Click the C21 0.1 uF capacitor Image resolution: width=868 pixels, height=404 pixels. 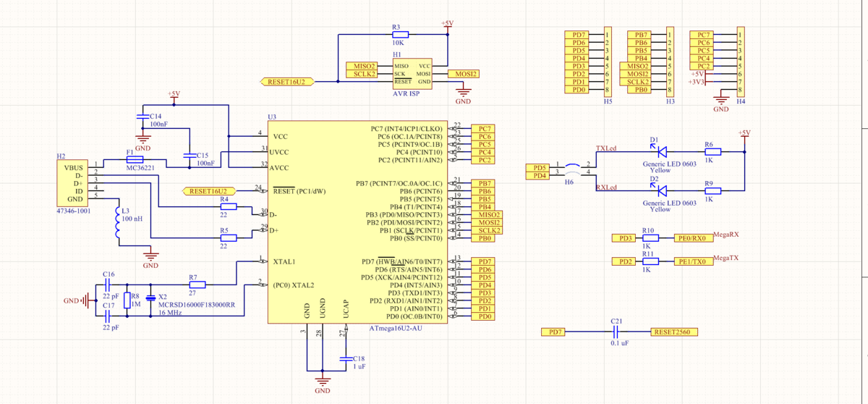click(616, 332)
